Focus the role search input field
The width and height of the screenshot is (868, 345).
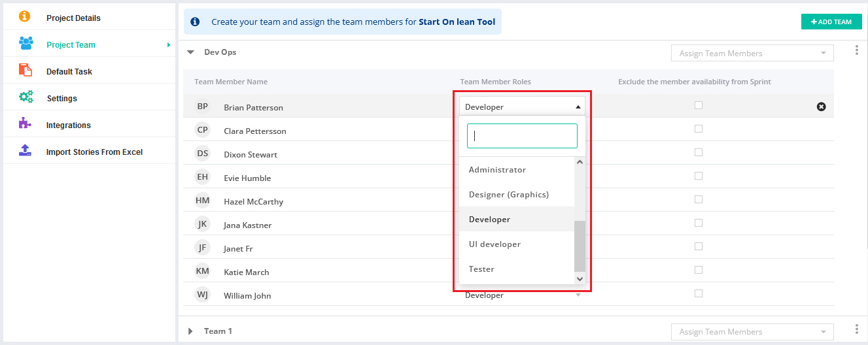(x=522, y=136)
